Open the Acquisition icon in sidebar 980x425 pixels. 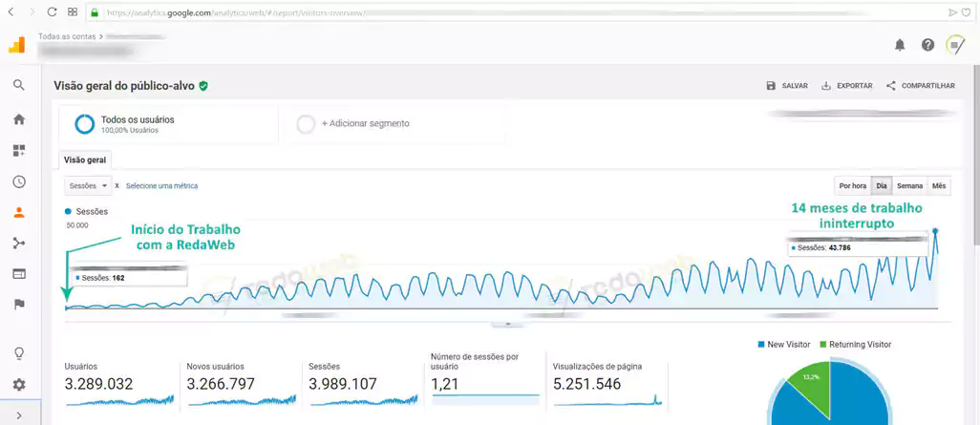tap(18, 244)
